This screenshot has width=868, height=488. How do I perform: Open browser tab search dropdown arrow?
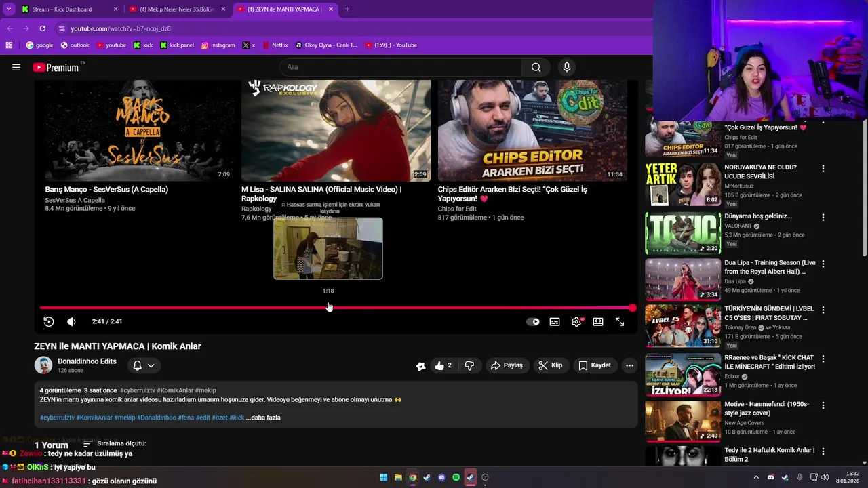pos(9,9)
